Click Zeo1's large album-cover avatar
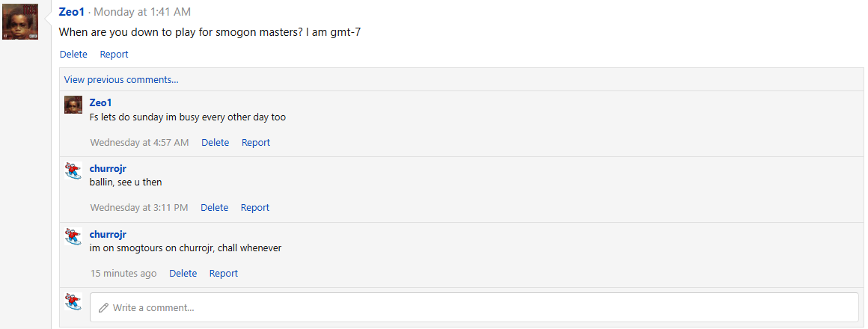The image size is (868, 329). tap(20, 22)
